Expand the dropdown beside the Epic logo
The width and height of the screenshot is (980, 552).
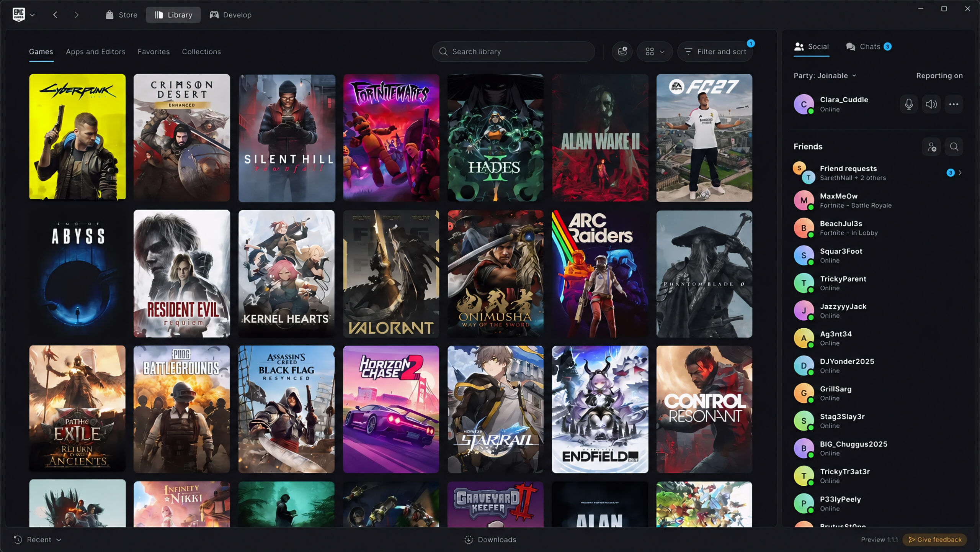pyautogui.click(x=33, y=15)
